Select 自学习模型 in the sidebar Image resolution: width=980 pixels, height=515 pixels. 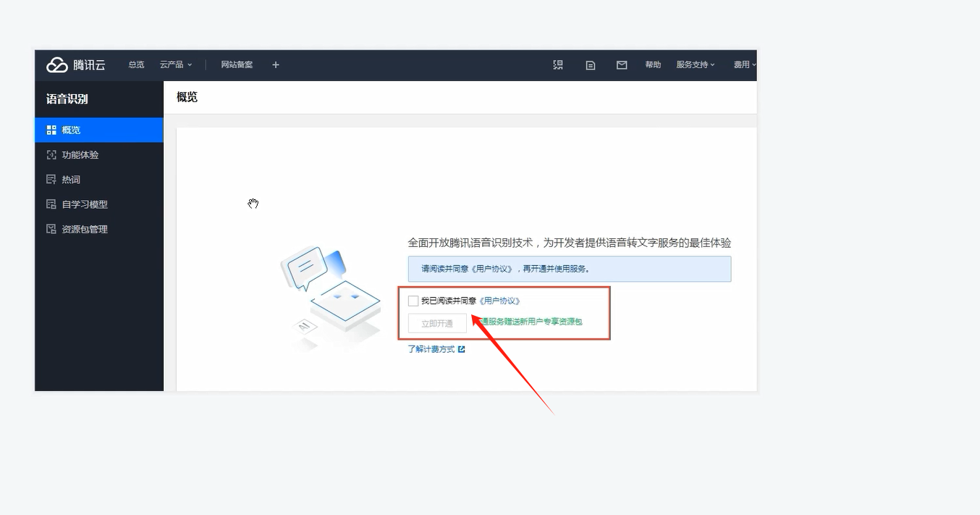[99, 204]
